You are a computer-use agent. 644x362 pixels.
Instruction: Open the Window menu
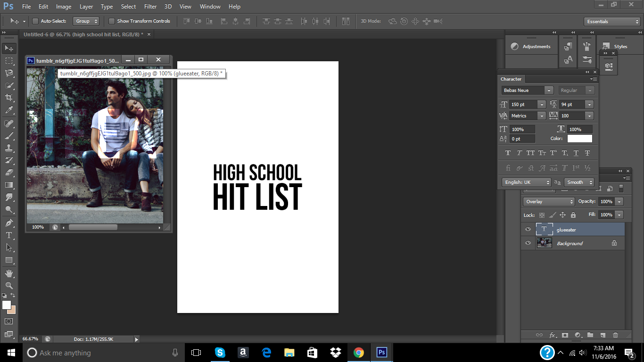pyautogui.click(x=210, y=7)
